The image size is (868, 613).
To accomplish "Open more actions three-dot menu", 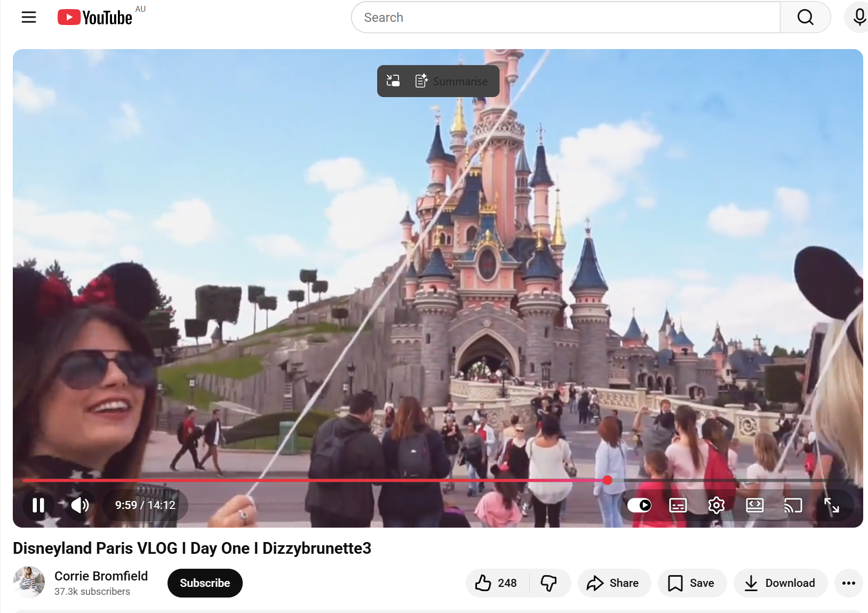I will (x=849, y=583).
